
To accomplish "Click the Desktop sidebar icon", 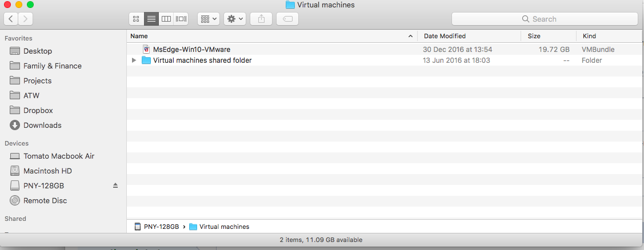I will coord(15,51).
